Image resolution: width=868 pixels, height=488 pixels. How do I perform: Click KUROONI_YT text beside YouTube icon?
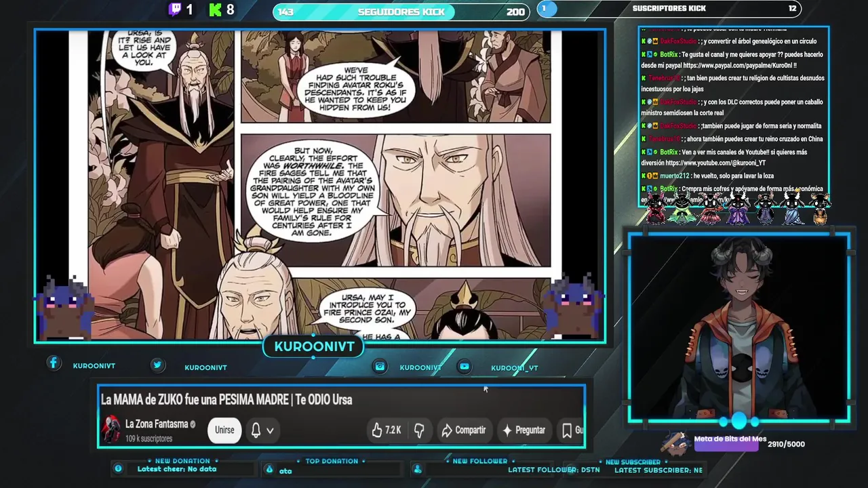click(515, 368)
